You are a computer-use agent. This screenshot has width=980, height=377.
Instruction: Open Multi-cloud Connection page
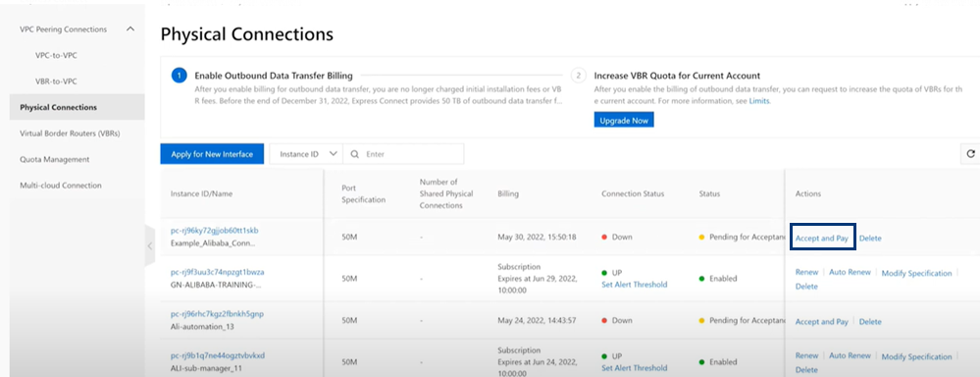tap(61, 185)
